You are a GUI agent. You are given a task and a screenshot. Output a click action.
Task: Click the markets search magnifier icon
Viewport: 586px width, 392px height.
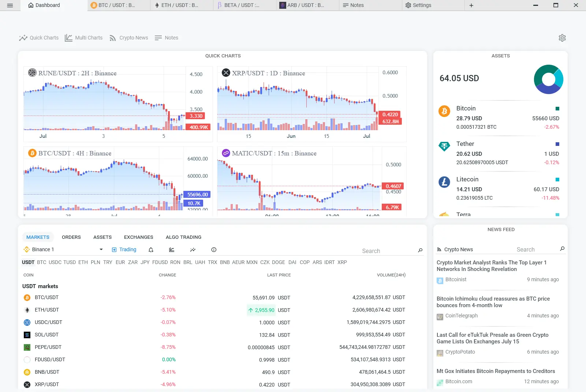click(x=420, y=250)
